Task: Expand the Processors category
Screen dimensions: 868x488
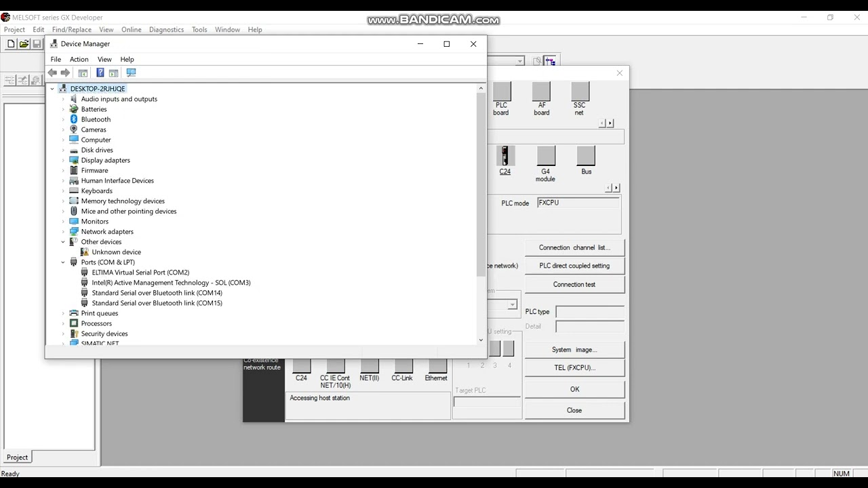Action: [x=63, y=323]
